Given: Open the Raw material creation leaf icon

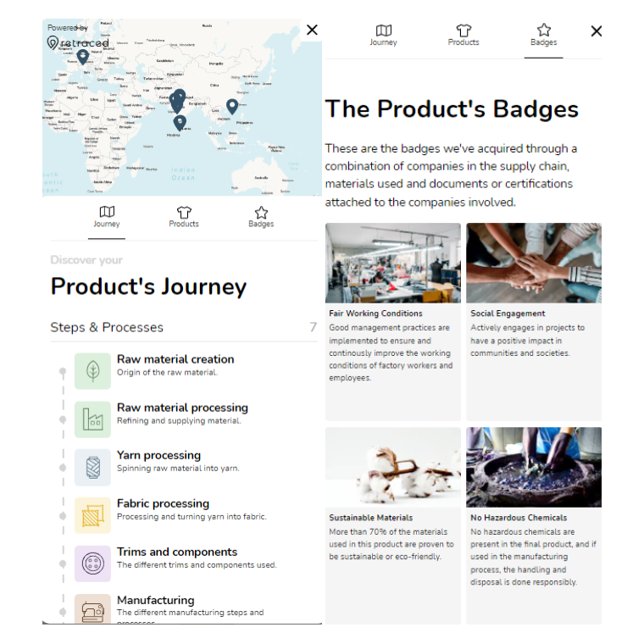Looking at the screenshot, I should click(92, 371).
